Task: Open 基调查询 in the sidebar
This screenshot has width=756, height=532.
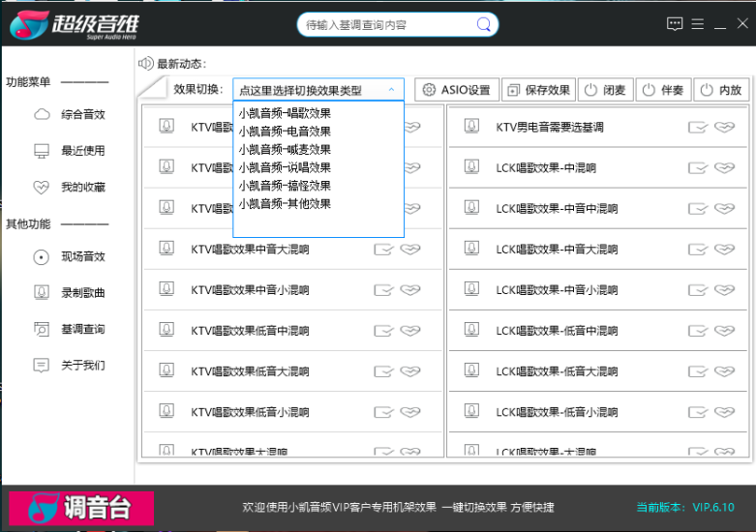Action: 70,329
